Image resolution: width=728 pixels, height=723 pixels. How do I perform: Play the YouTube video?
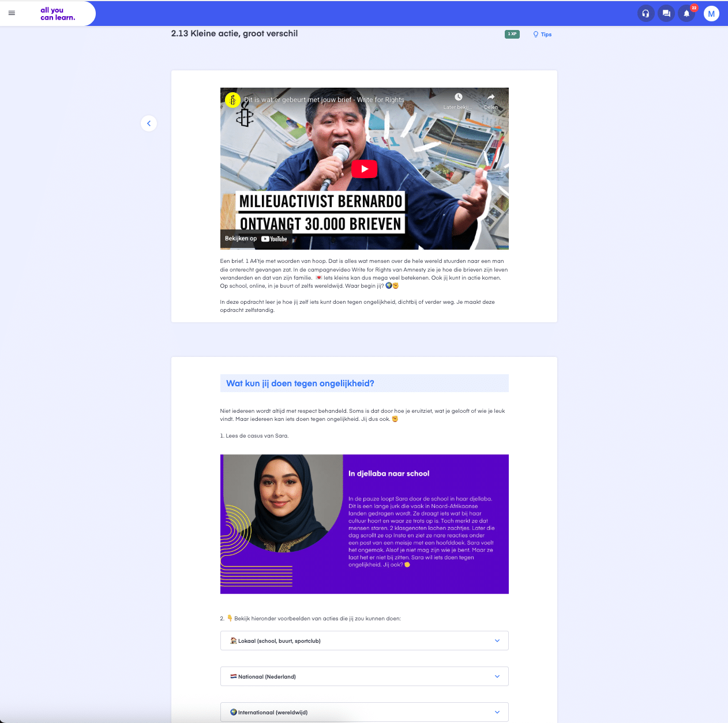(x=364, y=169)
